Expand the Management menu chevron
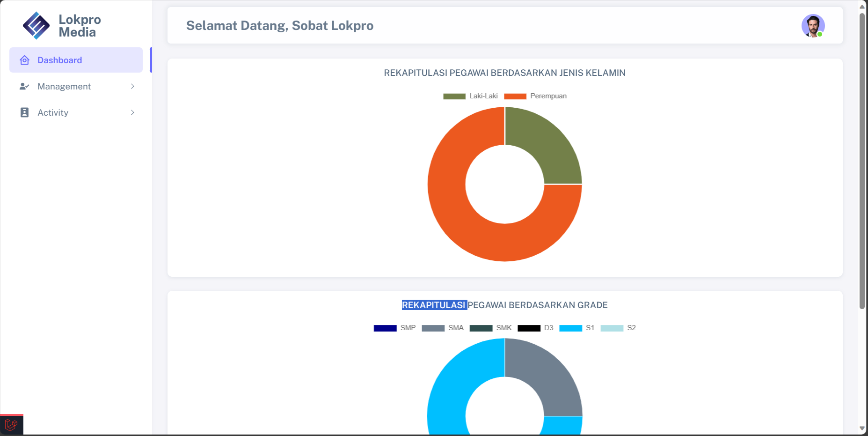Image resolution: width=868 pixels, height=436 pixels. pos(132,86)
